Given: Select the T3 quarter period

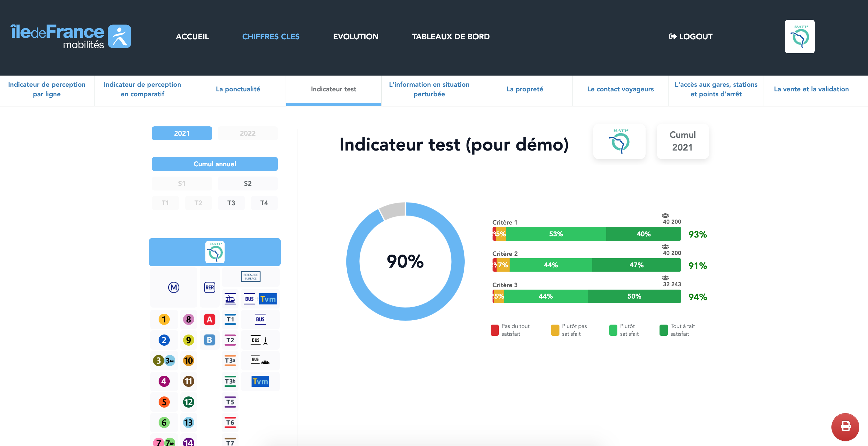Looking at the screenshot, I should (231, 203).
